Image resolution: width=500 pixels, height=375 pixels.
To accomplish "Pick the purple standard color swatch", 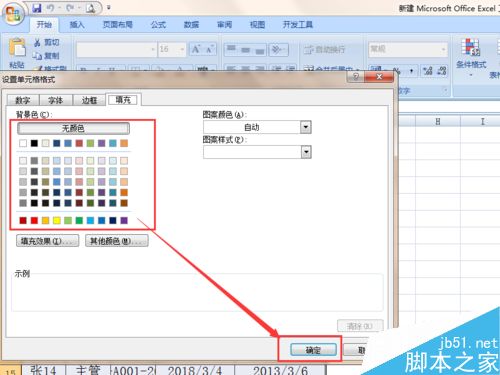I will [124, 220].
